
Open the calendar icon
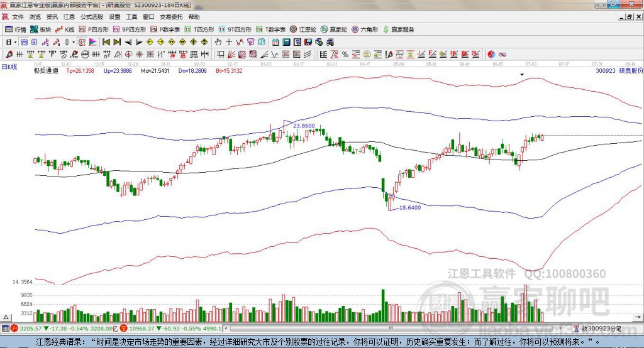coord(275,42)
